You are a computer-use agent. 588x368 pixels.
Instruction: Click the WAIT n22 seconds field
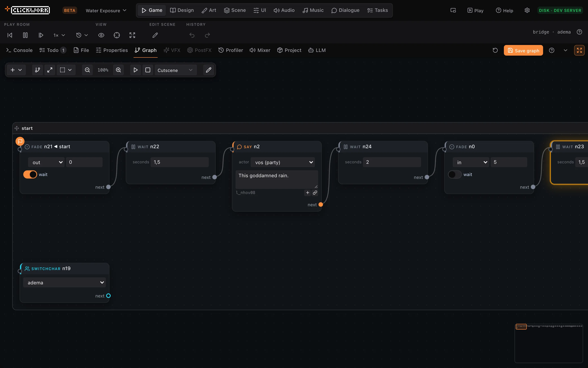click(x=179, y=162)
